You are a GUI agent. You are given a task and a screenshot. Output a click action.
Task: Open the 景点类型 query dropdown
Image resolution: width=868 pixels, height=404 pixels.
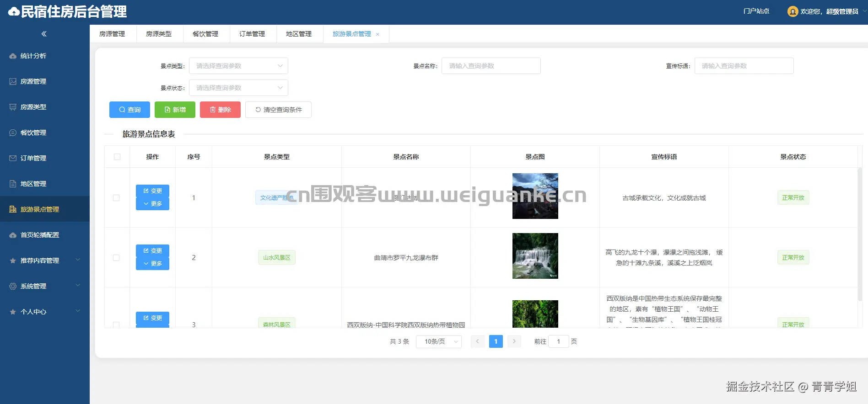click(x=238, y=66)
